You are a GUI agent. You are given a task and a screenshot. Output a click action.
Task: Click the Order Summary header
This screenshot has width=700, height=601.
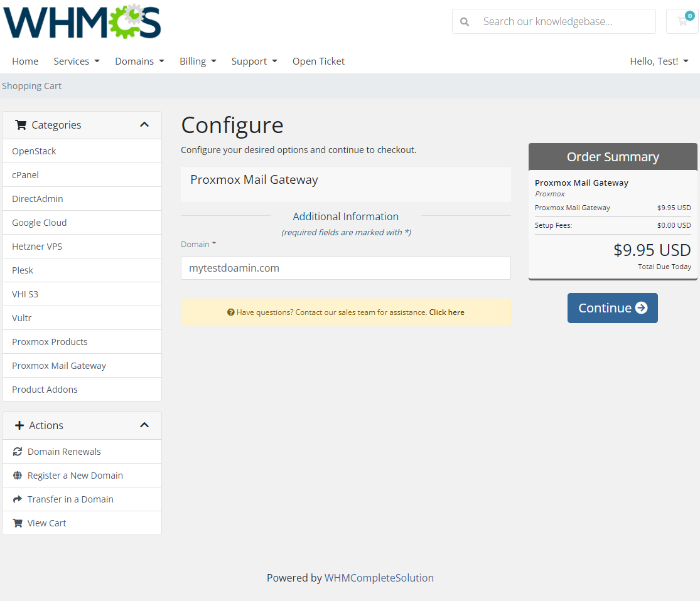point(613,157)
